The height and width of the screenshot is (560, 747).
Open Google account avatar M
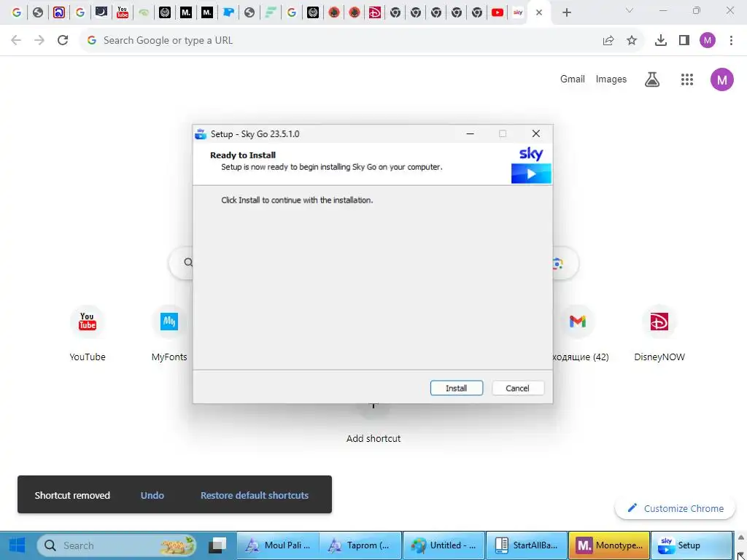(x=721, y=79)
